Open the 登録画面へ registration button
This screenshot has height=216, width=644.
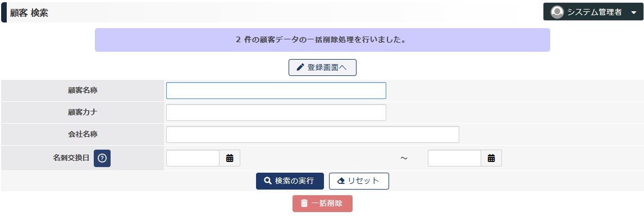[x=322, y=67]
